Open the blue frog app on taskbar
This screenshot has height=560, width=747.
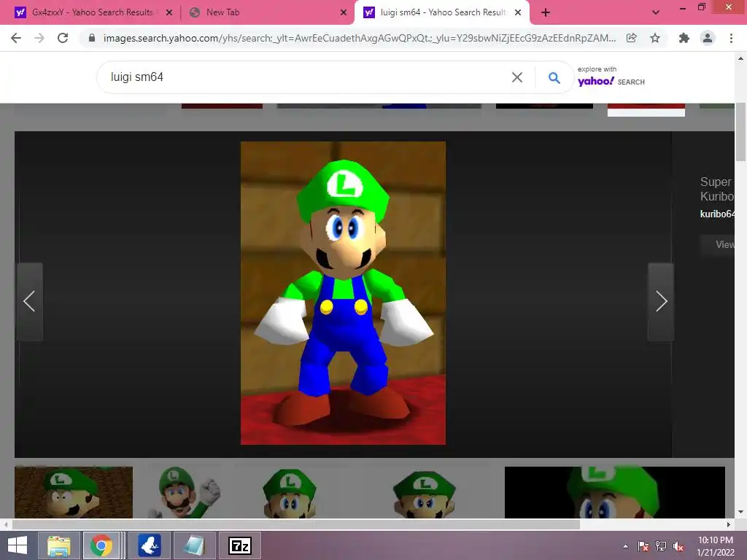coord(149,545)
